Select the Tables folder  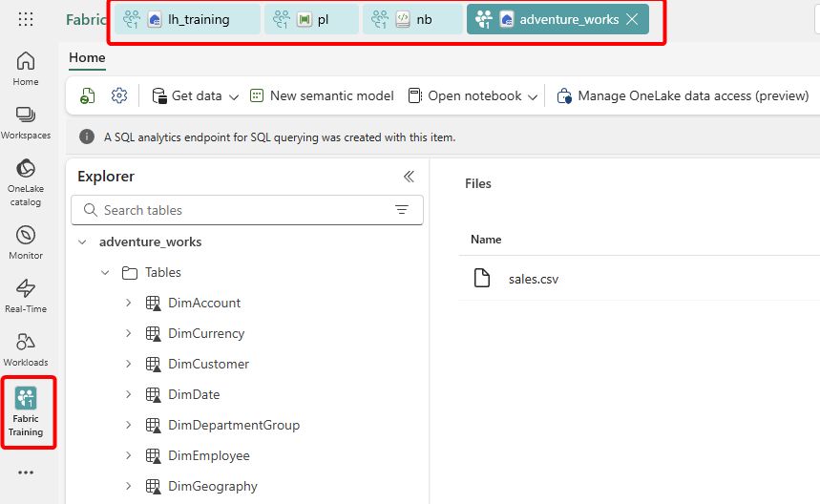(x=152, y=272)
